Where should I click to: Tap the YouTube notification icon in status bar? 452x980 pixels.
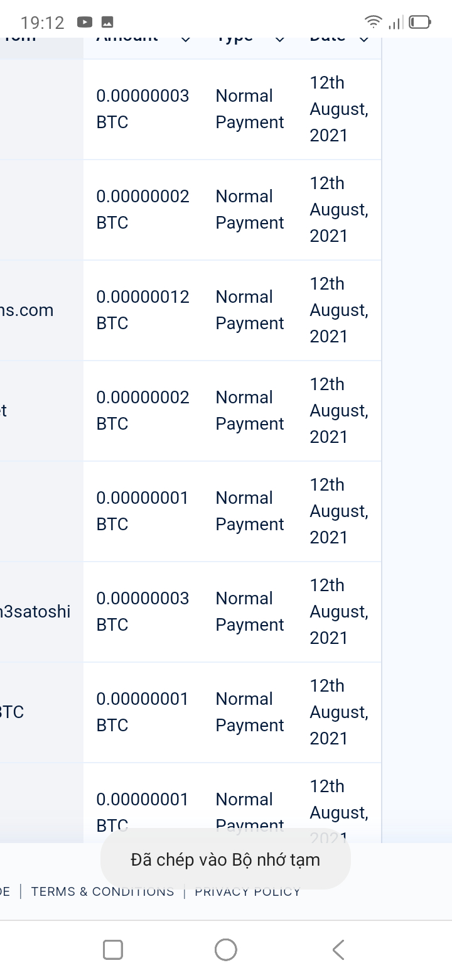point(85,23)
